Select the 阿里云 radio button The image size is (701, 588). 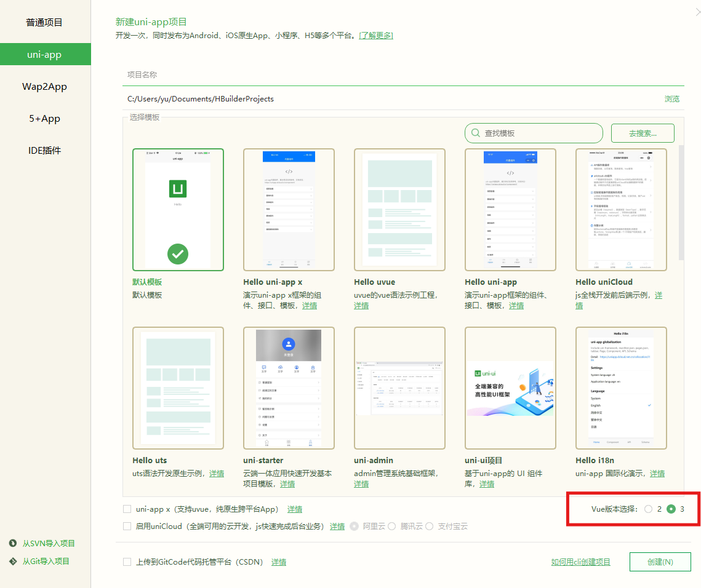(x=354, y=526)
